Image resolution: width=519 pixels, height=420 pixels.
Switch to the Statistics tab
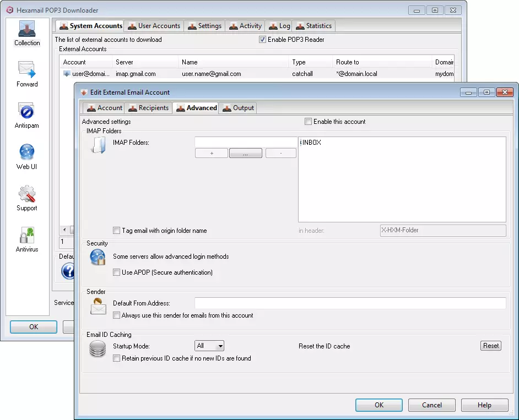(313, 26)
